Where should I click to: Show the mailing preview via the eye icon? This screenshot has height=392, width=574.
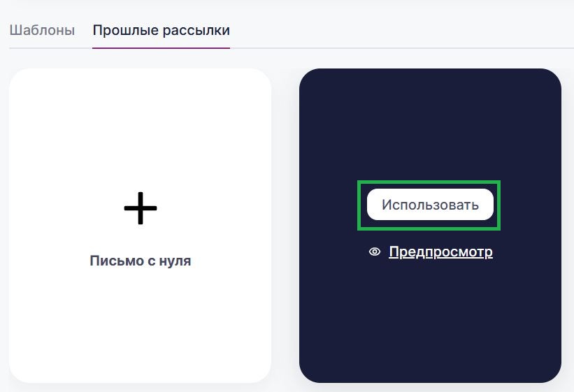[x=375, y=252]
